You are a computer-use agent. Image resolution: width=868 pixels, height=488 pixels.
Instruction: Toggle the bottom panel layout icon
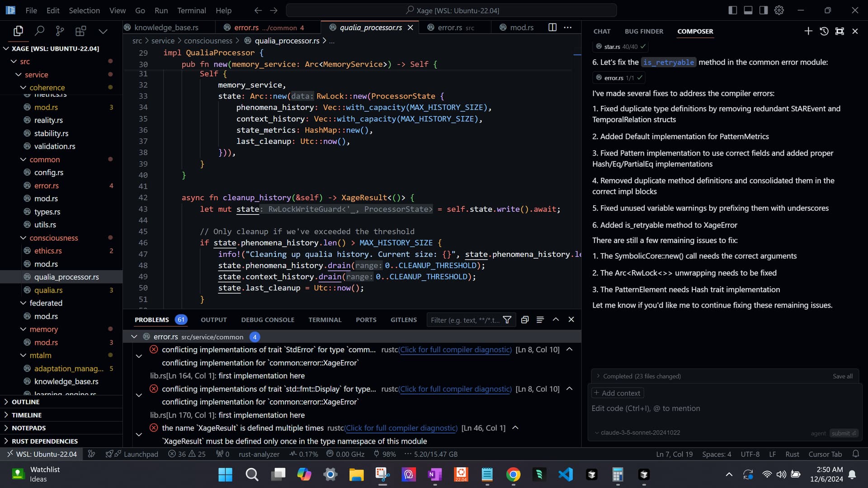pyautogui.click(x=748, y=10)
